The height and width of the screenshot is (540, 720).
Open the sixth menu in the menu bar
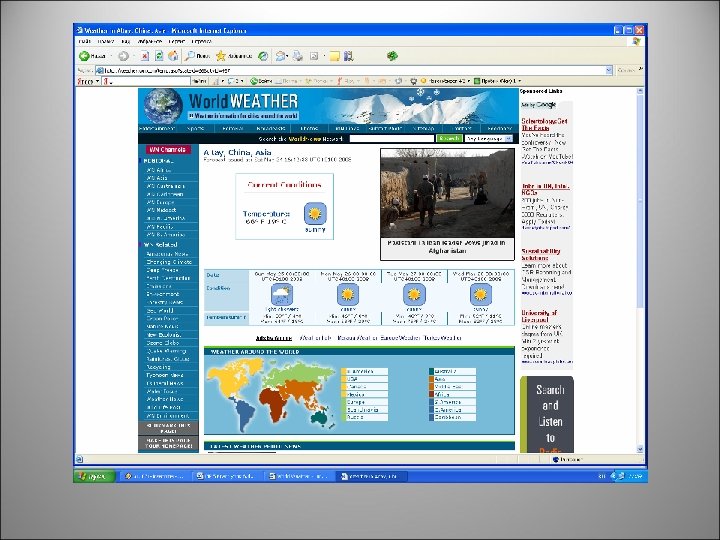pyautogui.click(x=201, y=41)
